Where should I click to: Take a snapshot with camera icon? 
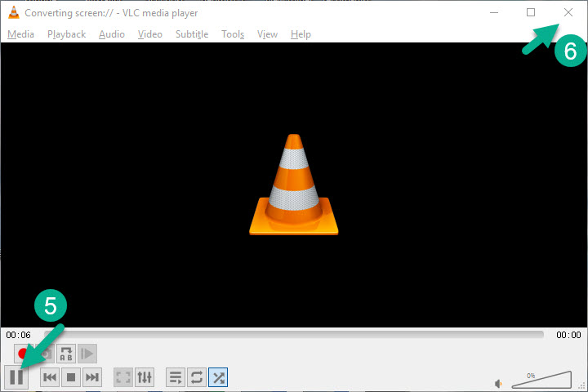pos(46,354)
